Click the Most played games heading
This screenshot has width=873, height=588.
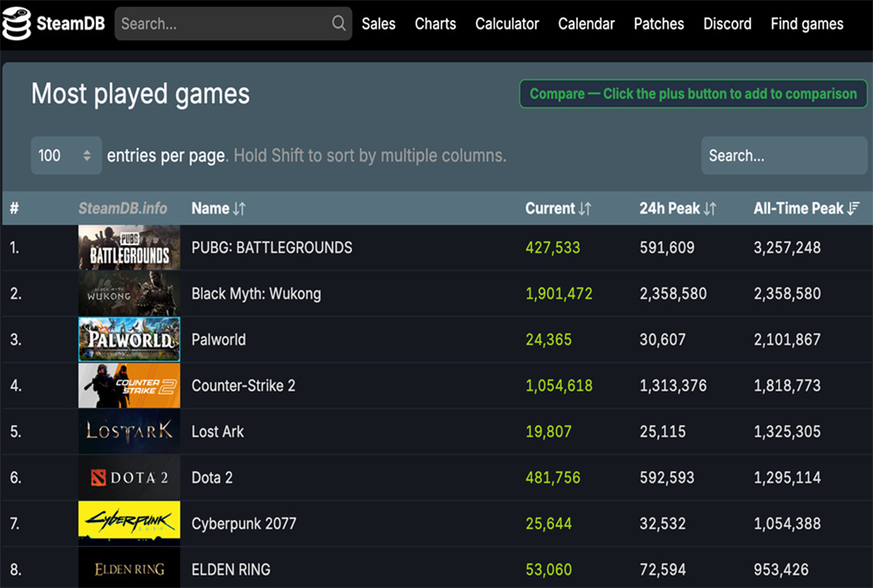(x=141, y=94)
